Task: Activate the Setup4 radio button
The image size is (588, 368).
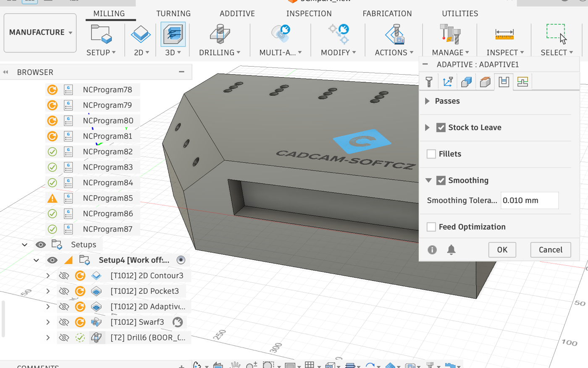Action: (x=181, y=260)
